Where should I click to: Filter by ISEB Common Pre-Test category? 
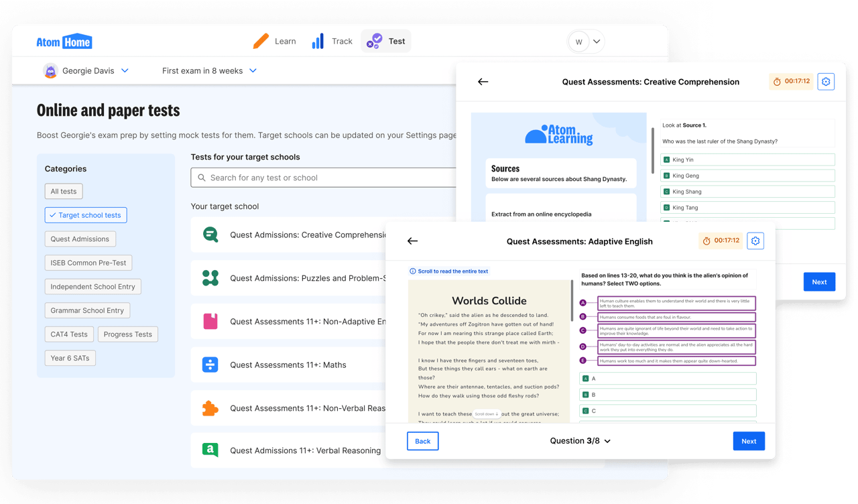point(88,263)
